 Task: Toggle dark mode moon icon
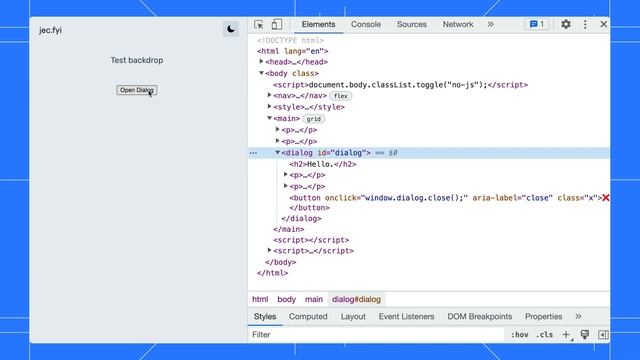click(x=231, y=29)
